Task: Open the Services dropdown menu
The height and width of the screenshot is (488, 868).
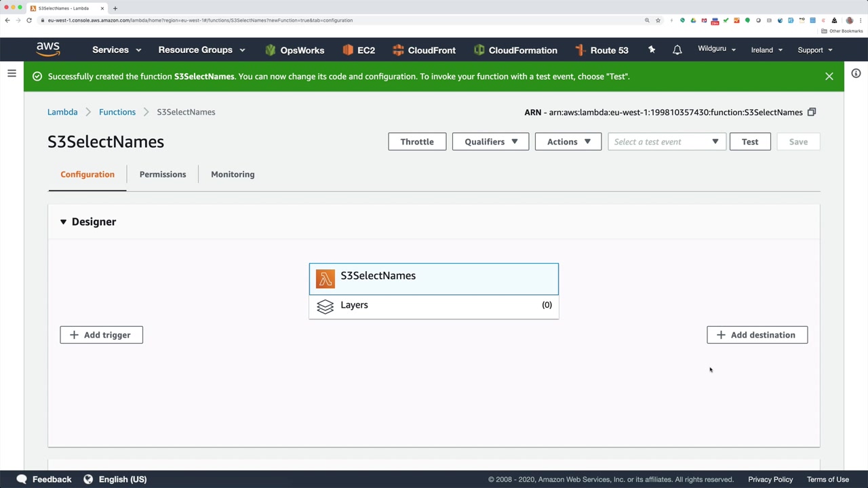Action: pyautogui.click(x=117, y=50)
